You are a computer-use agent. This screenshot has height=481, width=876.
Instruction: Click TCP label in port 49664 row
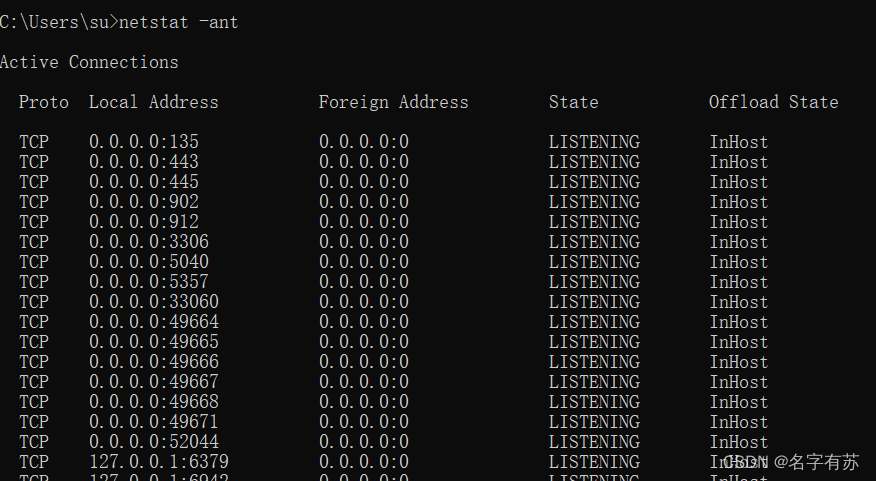pyautogui.click(x=34, y=322)
